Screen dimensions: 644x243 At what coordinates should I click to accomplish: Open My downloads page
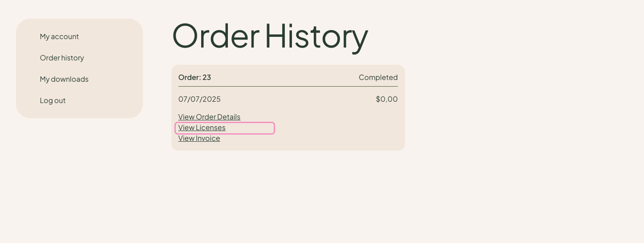(64, 79)
